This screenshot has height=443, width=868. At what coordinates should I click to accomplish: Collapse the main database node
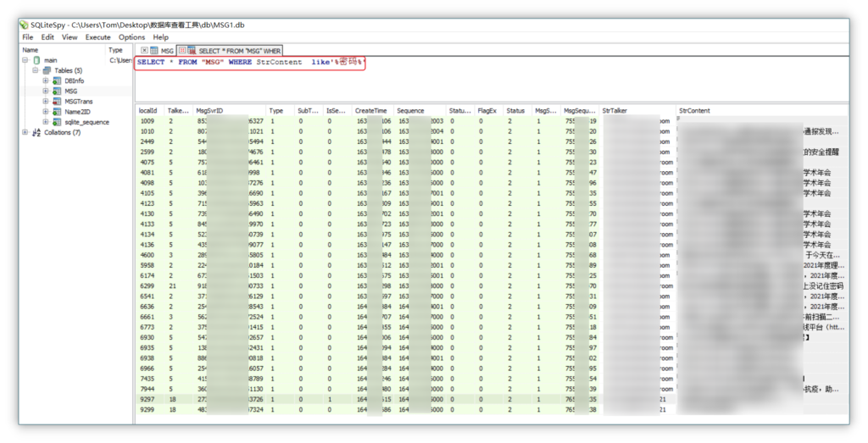(25, 60)
